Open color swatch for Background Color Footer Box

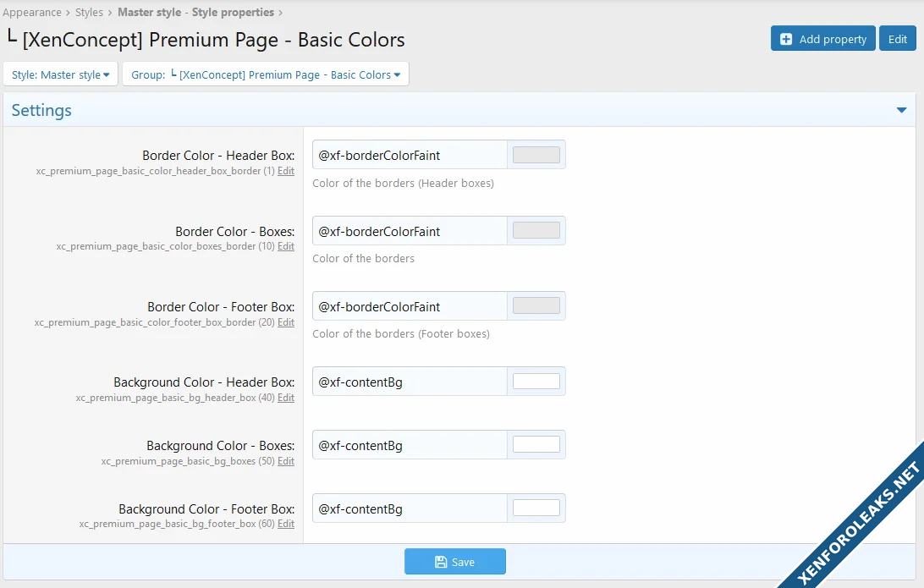coord(536,508)
